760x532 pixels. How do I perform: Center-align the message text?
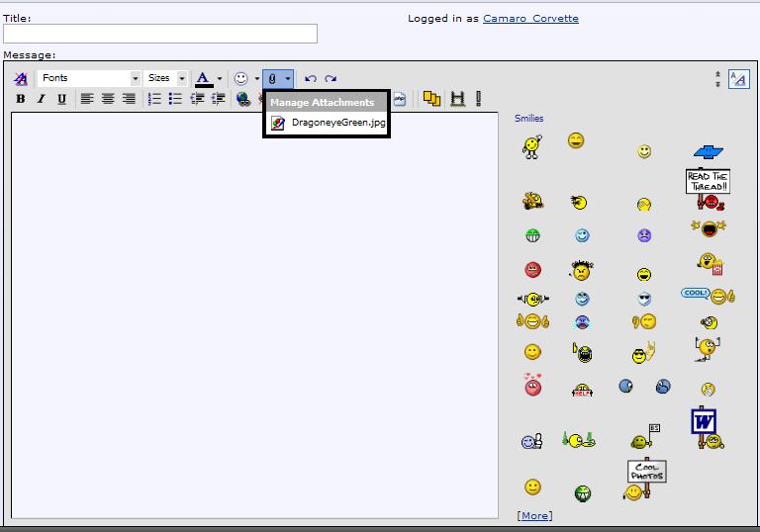coord(108,99)
